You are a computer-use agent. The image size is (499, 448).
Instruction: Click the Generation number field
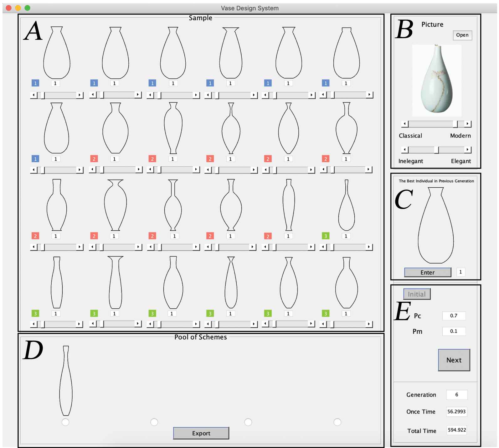(456, 395)
